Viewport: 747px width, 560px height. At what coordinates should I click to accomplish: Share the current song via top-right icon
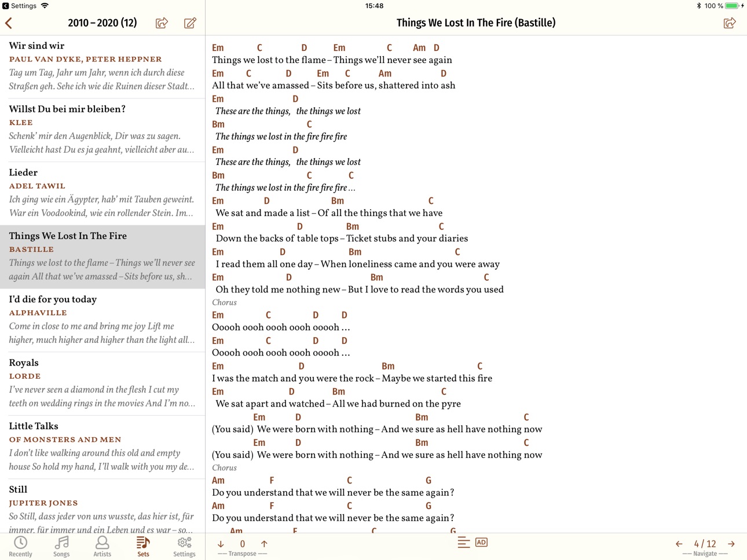[x=730, y=23]
